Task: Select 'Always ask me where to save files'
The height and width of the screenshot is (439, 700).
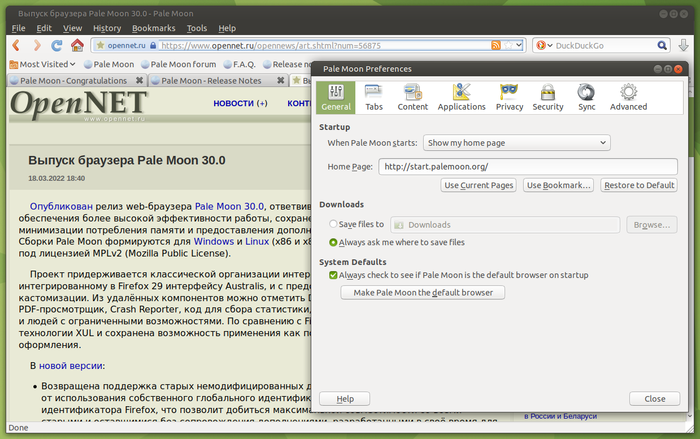Action: click(333, 242)
